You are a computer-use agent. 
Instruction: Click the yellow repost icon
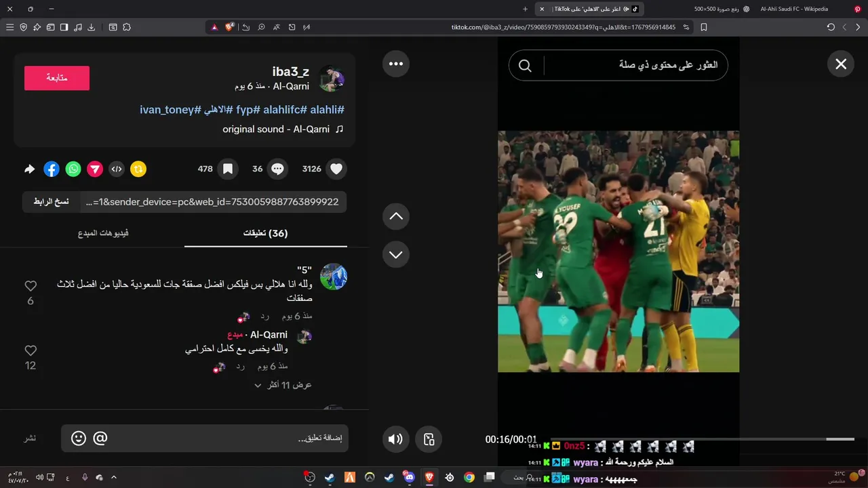coord(138,169)
